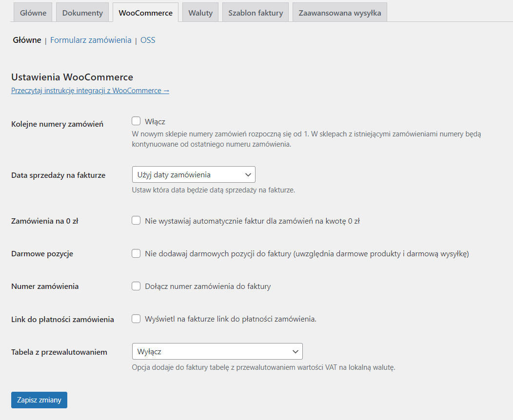Click the Ustawienia WooCommerce heading

(x=72, y=77)
